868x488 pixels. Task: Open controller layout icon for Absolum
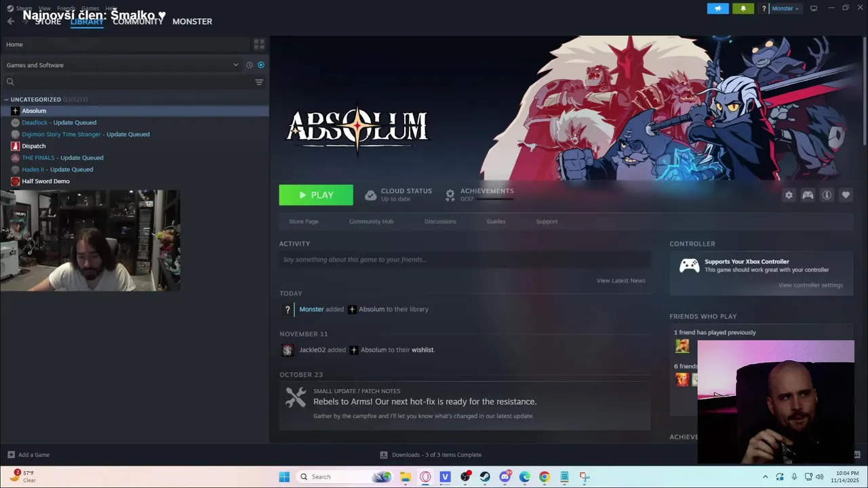(x=808, y=195)
